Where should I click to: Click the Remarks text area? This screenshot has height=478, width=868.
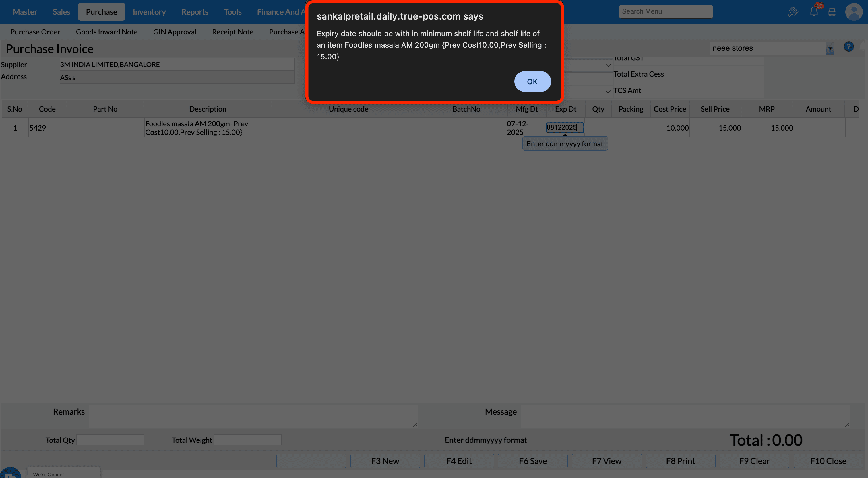pos(253,416)
